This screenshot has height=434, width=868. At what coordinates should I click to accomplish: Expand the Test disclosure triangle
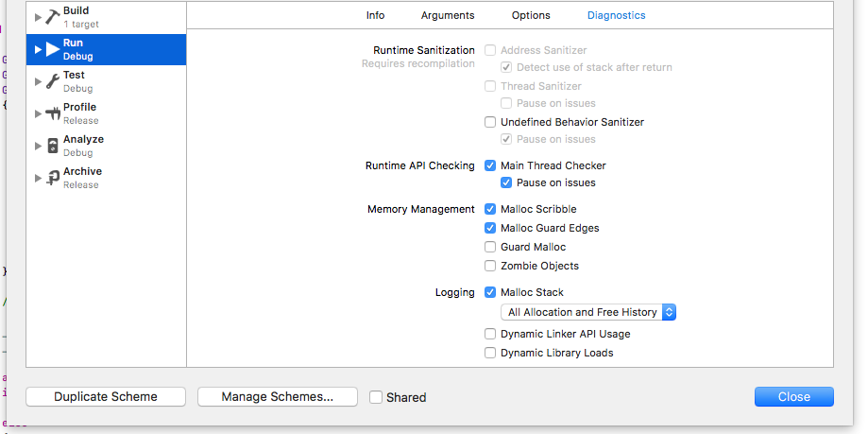tap(38, 81)
